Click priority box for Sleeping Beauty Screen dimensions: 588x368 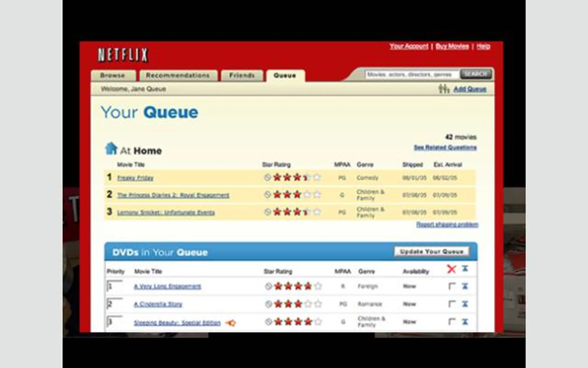(115, 321)
